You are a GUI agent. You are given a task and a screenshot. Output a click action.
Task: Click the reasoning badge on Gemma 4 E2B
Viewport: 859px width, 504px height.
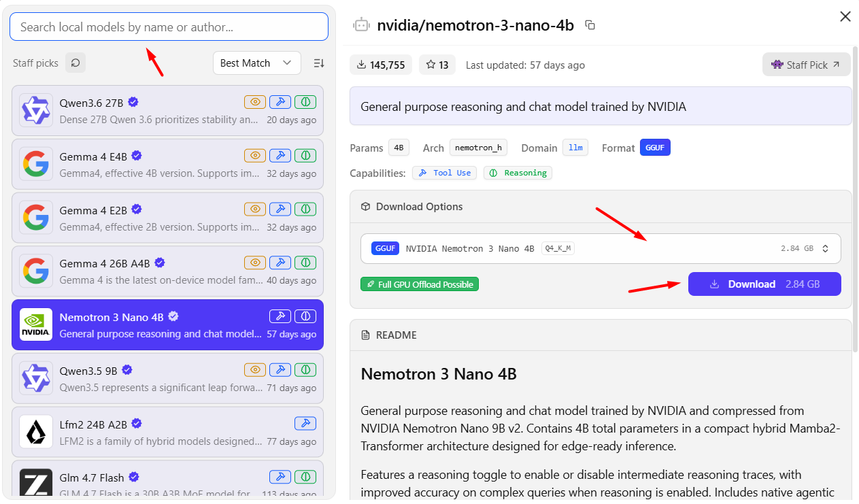tap(305, 209)
